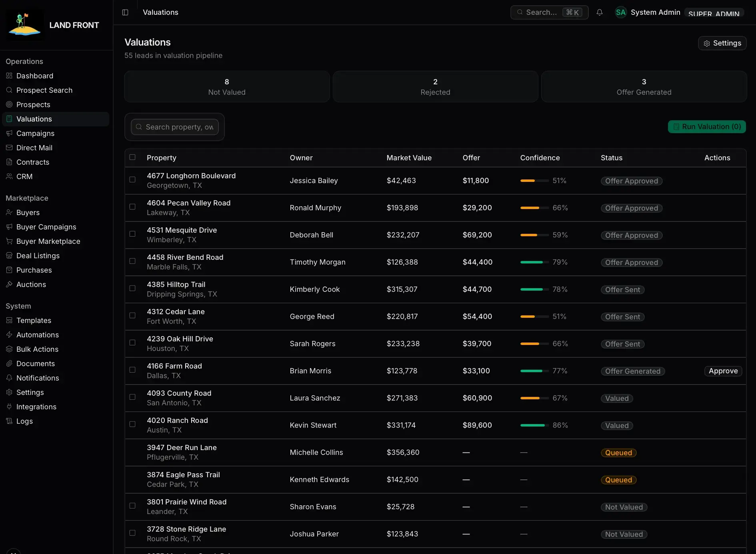Click the System Admin user name
This screenshot has width=756, height=554.
[655, 12]
